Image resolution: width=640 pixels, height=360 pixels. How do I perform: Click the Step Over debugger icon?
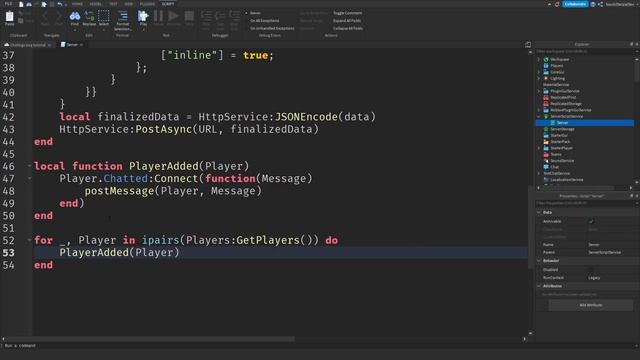coord(220,16)
